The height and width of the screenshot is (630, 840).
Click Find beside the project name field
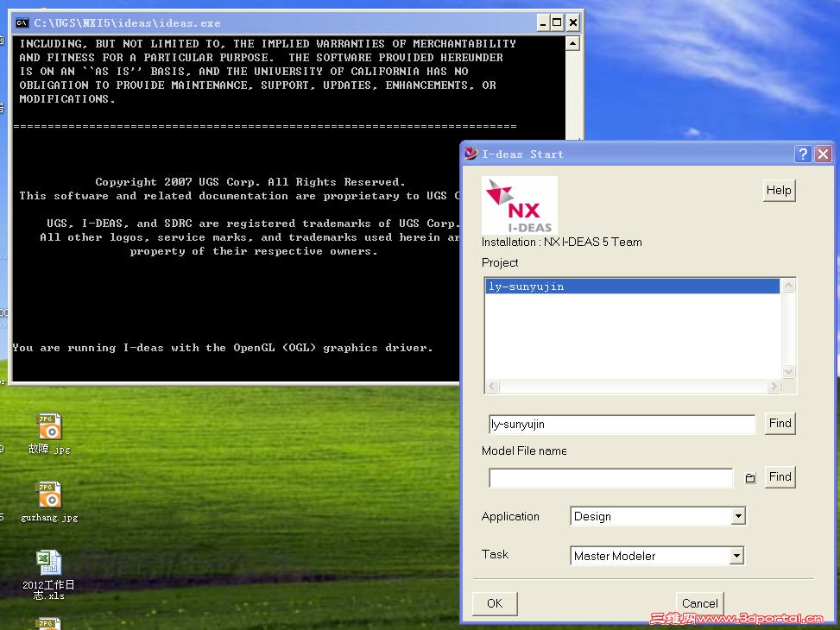click(780, 423)
